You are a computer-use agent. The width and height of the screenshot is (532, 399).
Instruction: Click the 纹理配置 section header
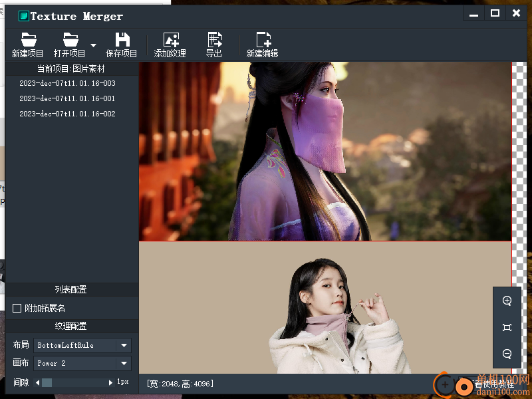pyautogui.click(x=71, y=326)
